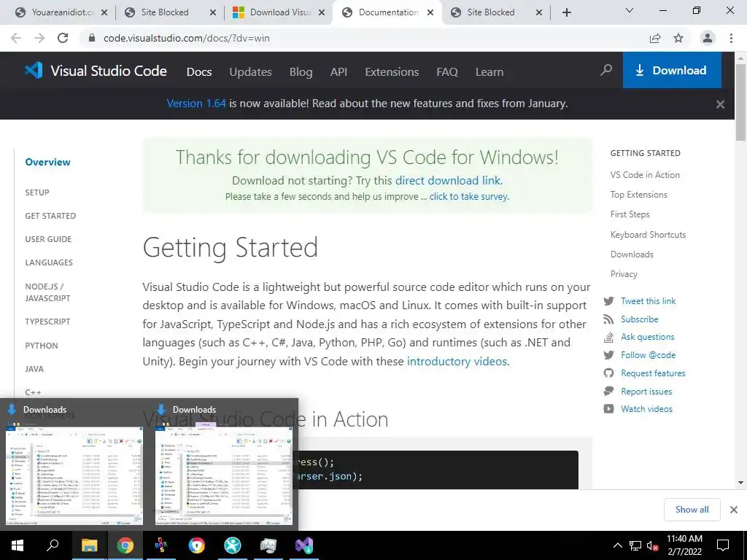Go back with the browser back arrow
This screenshot has height=560, width=747.
pyautogui.click(x=16, y=38)
